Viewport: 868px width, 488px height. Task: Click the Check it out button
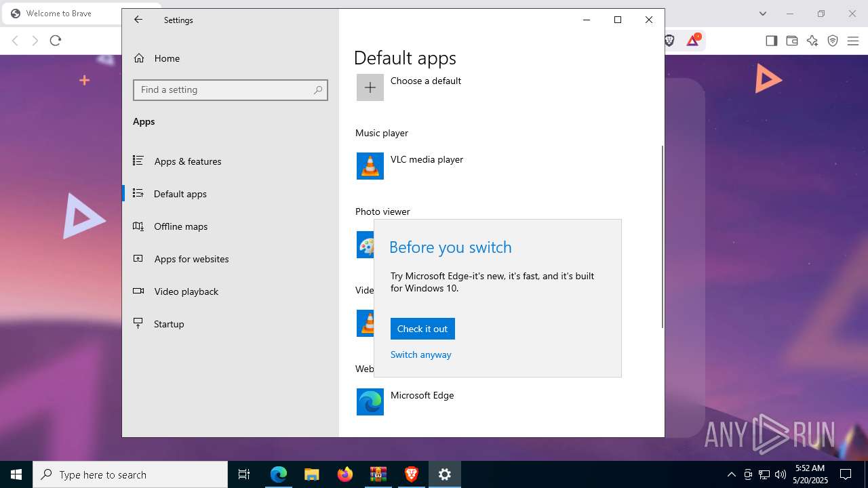pos(422,329)
